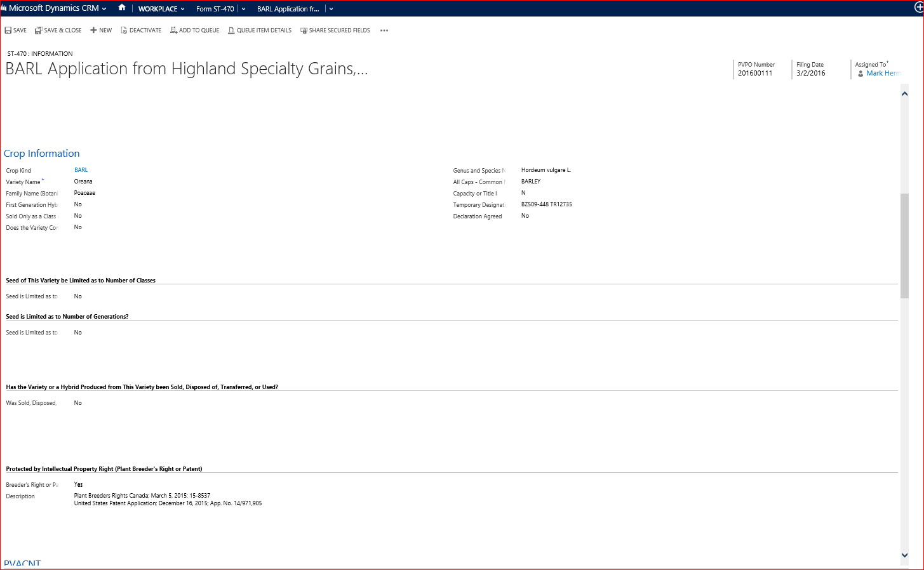Expand the chevron next to Form ST-470
The height and width of the screenshot is (570, 924).
pos(243,9)
